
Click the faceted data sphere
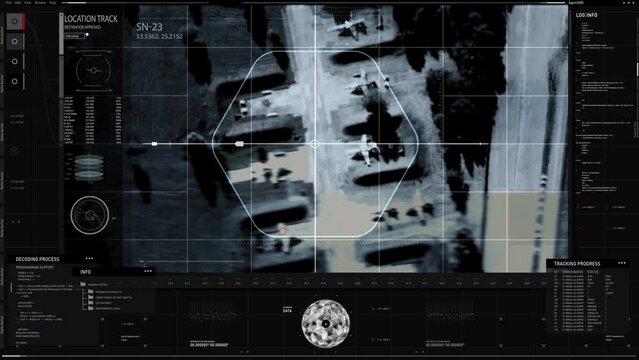(x=326, y=324)
